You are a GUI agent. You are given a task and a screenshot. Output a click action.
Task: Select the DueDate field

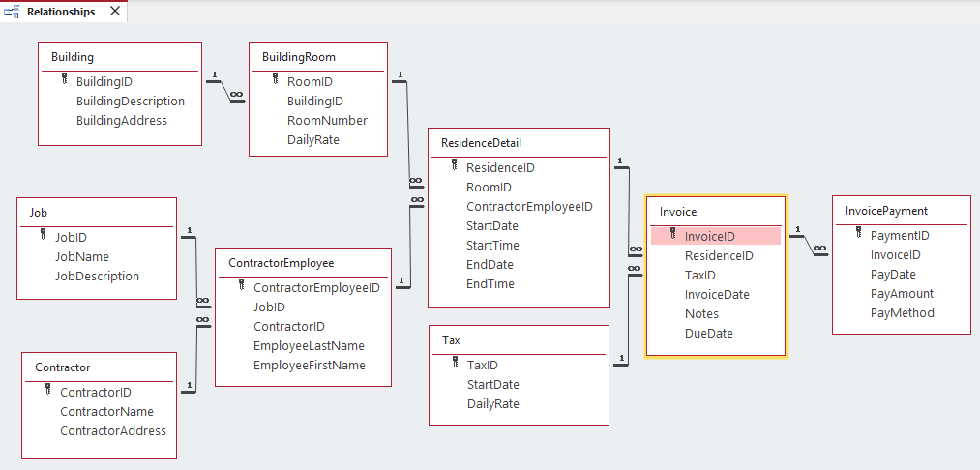point(709,334)
